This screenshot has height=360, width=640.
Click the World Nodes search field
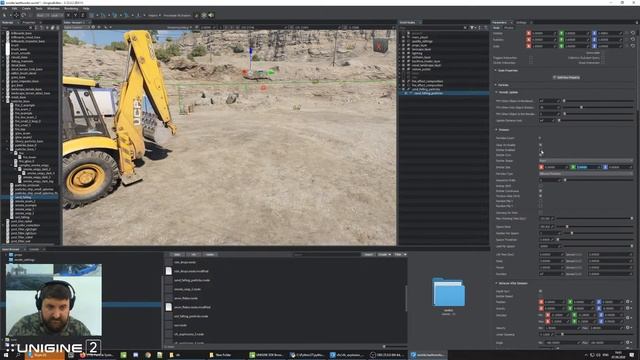click(431, 28)
